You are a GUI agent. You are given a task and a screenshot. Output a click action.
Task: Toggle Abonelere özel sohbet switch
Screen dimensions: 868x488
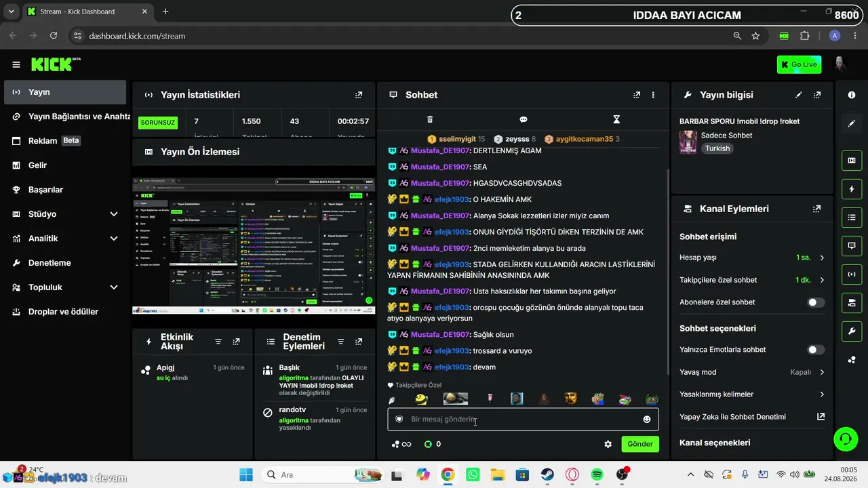click(816, 302)
